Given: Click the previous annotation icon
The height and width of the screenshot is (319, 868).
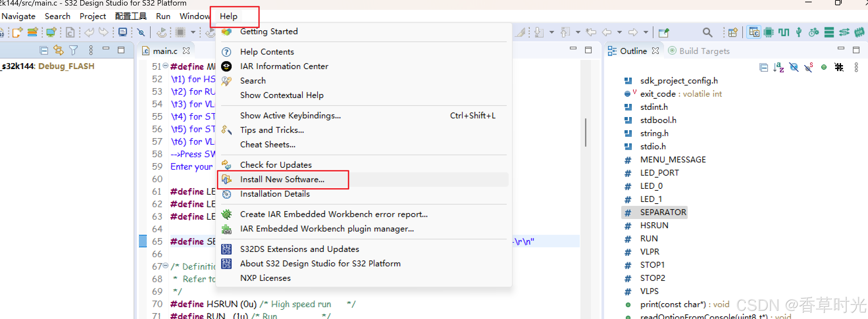Looking at the screenshot, I should tap(565, 32).
